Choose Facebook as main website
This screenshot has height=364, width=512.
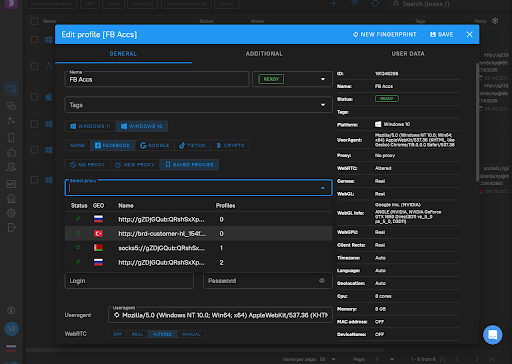pos(112,145)
